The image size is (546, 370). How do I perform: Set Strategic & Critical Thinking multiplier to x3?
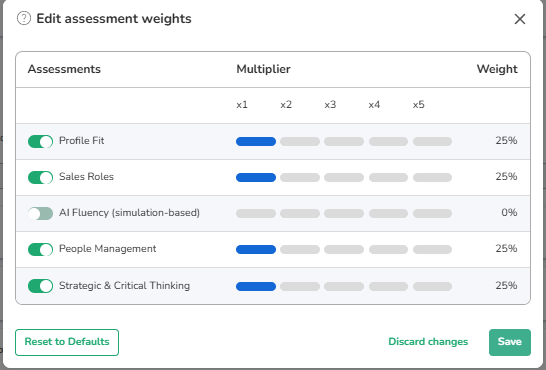(x=344, y=286)
